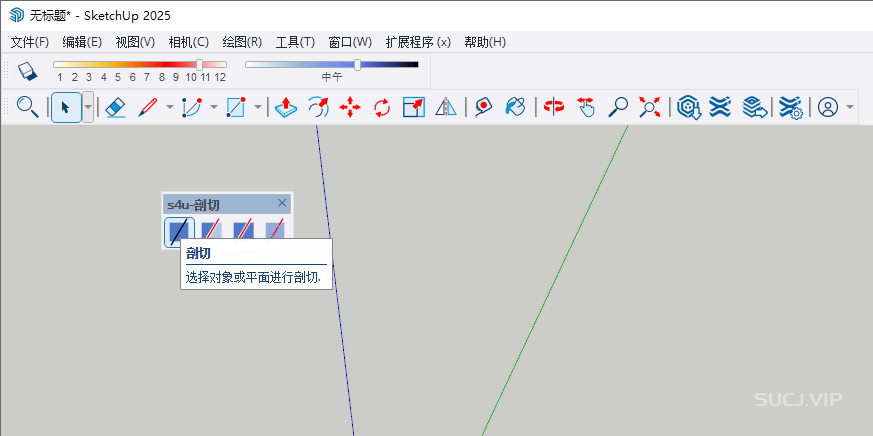Select s4u tool with half-faded blue square
Screen dimensions: 873x436
click(x=212, y=232)
